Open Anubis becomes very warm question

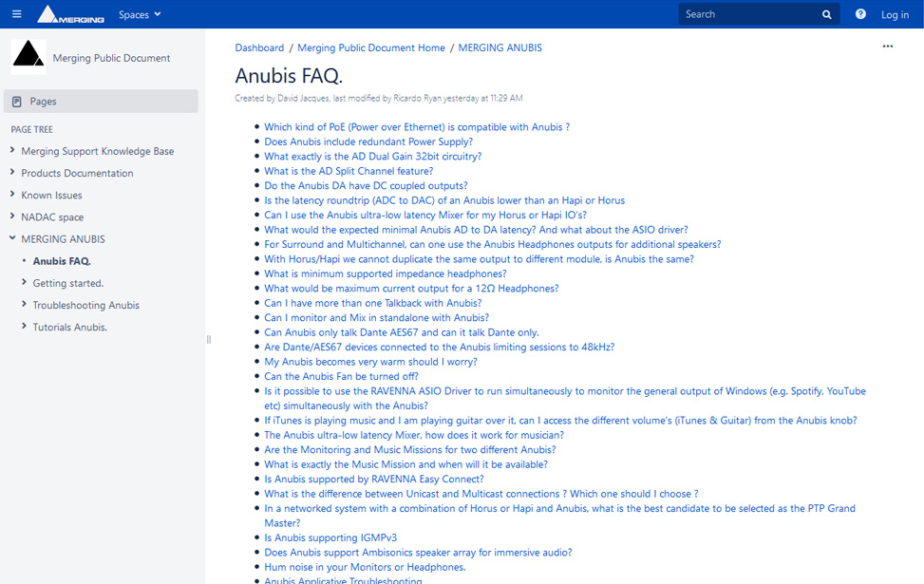(370, 362)
